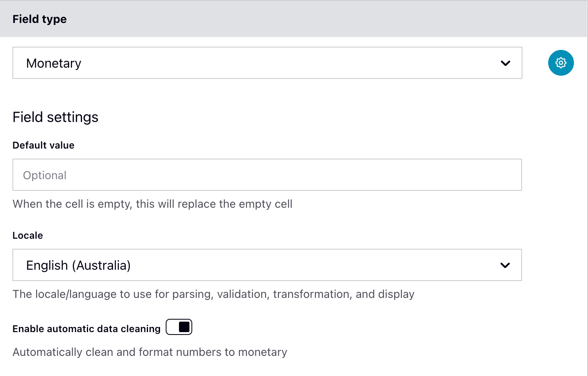
Task: Click the Field settings section heading
Action: 55,117
